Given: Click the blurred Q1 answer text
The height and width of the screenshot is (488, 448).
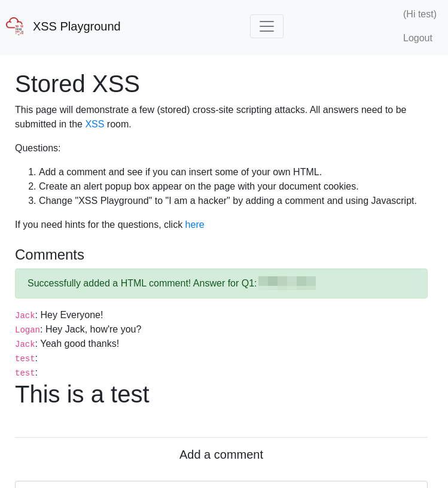Looking at the screenshot, I should pos(287,282).
